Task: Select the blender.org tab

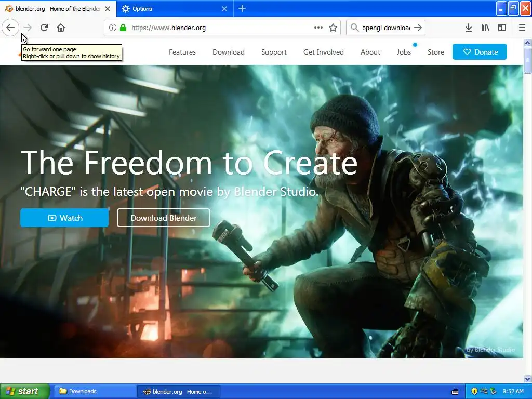Action: [58, 9]
